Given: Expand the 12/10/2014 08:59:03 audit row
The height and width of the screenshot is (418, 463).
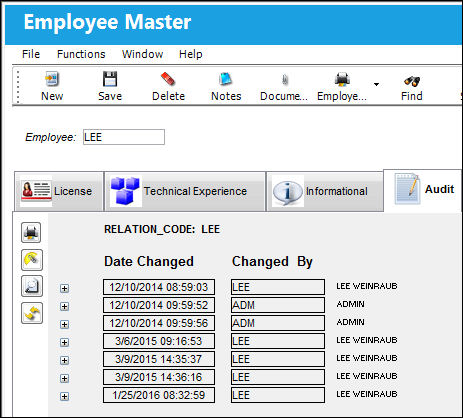Looking at the screenshot, I should [64, 288].
